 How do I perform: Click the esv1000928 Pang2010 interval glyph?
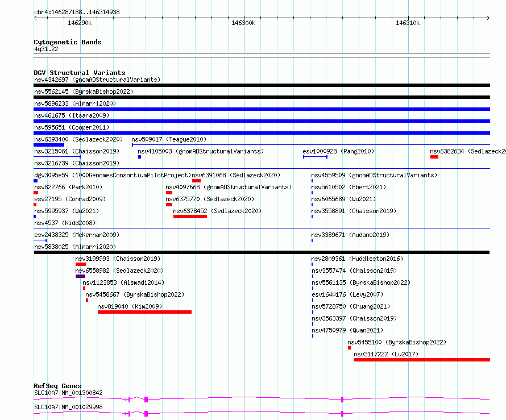(x=316, y=157)
